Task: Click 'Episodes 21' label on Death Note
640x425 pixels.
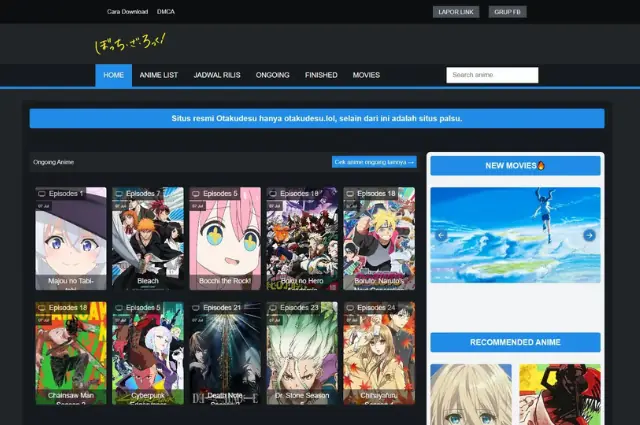Action: coord(222,308)
